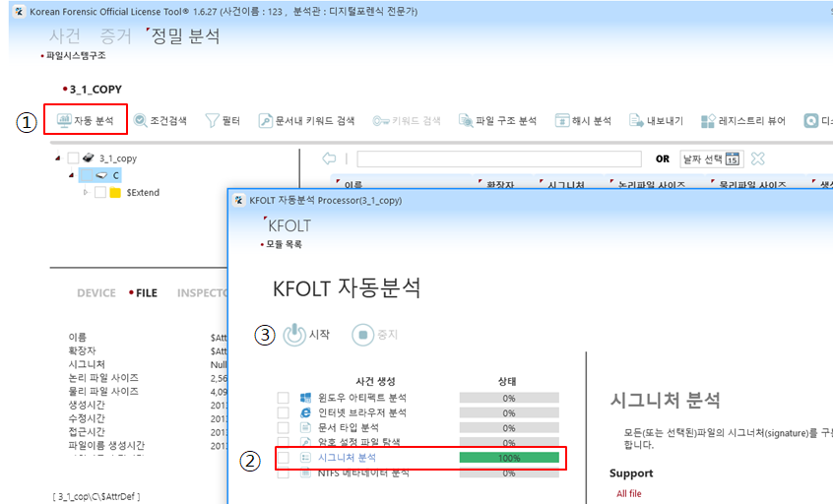The height and width of the screenshot is (504, 833).
Task: Select the C drive in tree
Action: [x=116, y=175]
